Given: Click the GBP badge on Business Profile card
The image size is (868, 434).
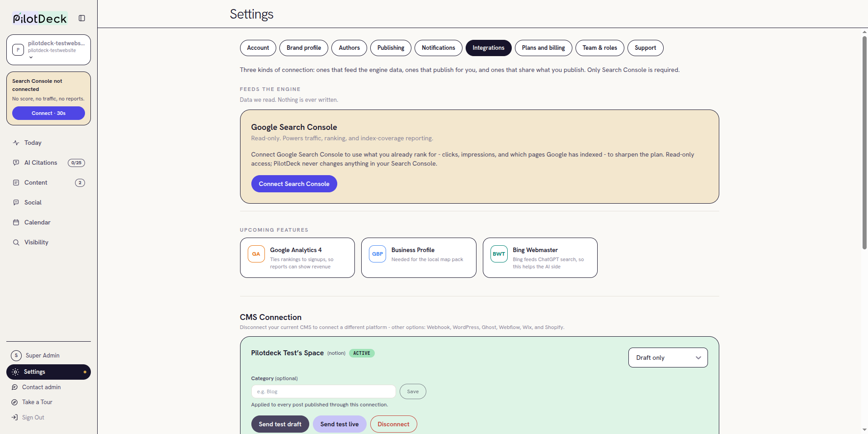Looking at the screenshot, I should click(377, 254).
